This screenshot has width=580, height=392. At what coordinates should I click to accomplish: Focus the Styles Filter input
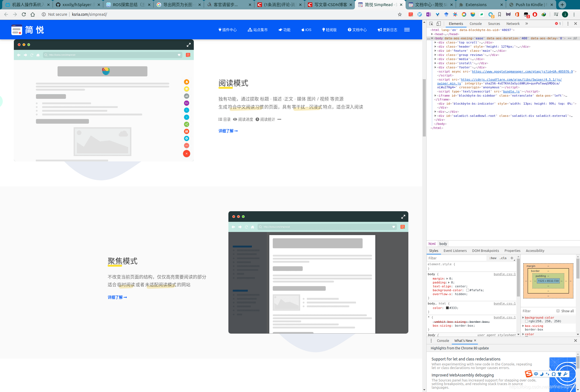click(457, 258)
